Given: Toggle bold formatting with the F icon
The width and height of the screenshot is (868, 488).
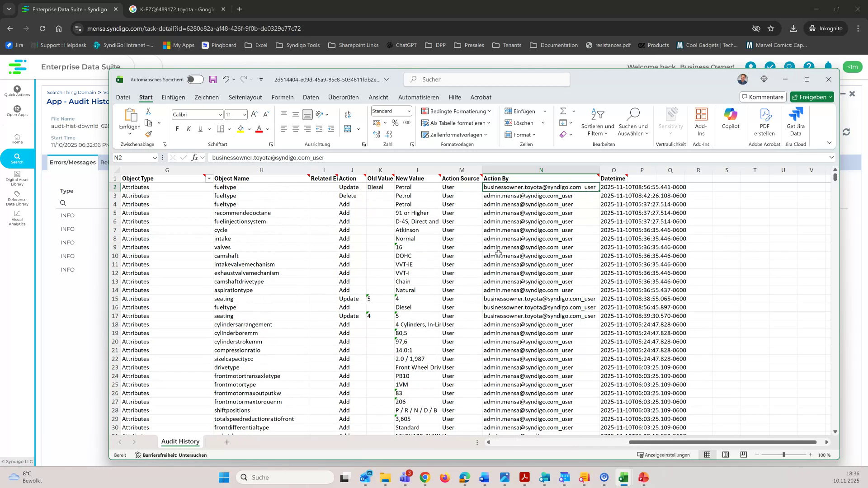Looking at the screenshot, I should tap(176, 129).
